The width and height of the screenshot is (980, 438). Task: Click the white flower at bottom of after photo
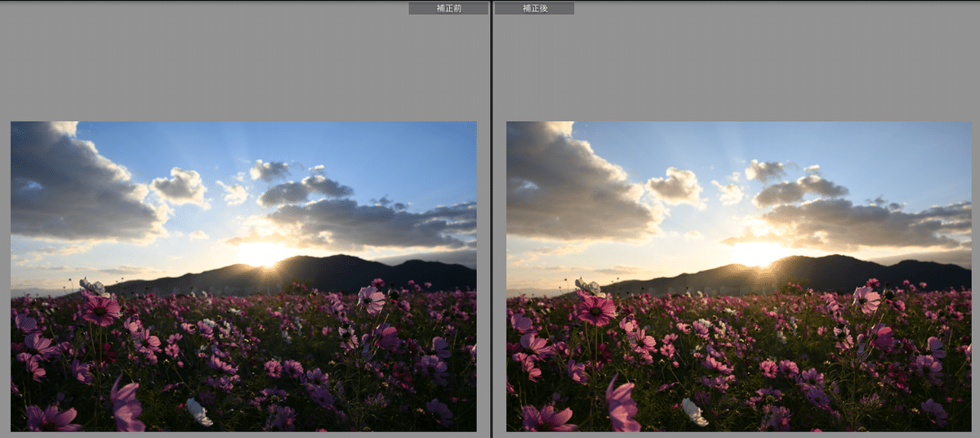[x=694, y=412]
